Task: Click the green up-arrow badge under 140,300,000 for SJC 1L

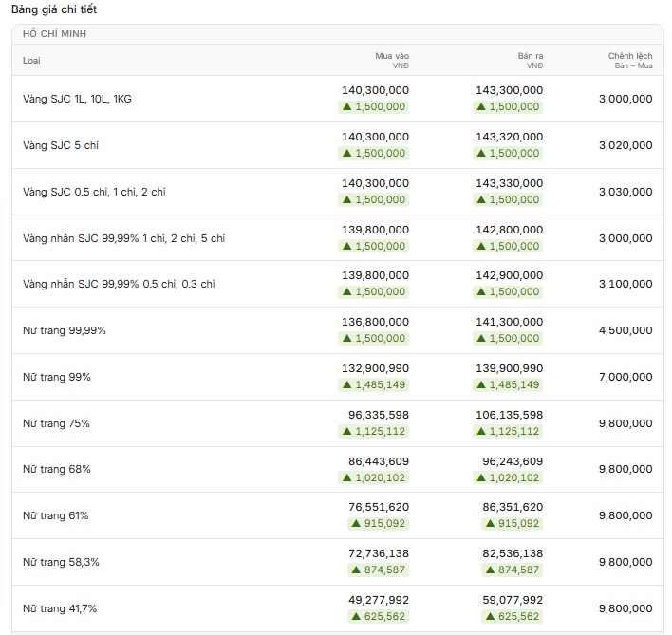Action: (x=373, y=106)
